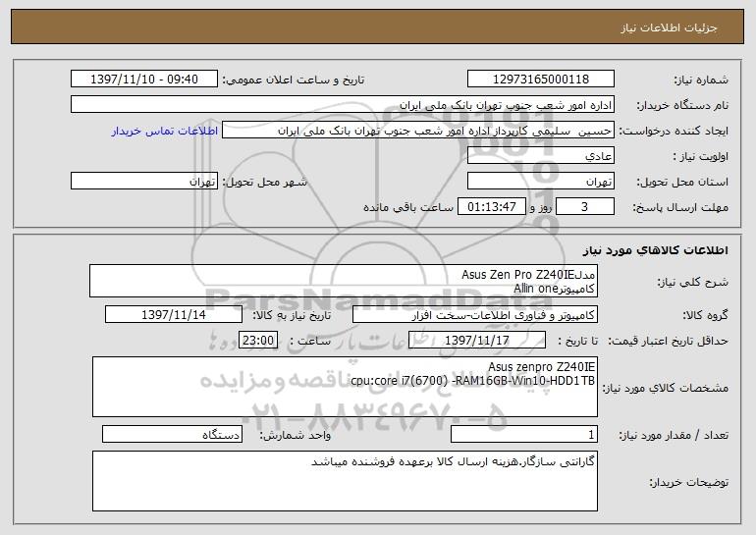The width and height of the screenshot is (756, 535).
Task: Click the label شرح کلی نیاز
Action: [x=693, y=282]
